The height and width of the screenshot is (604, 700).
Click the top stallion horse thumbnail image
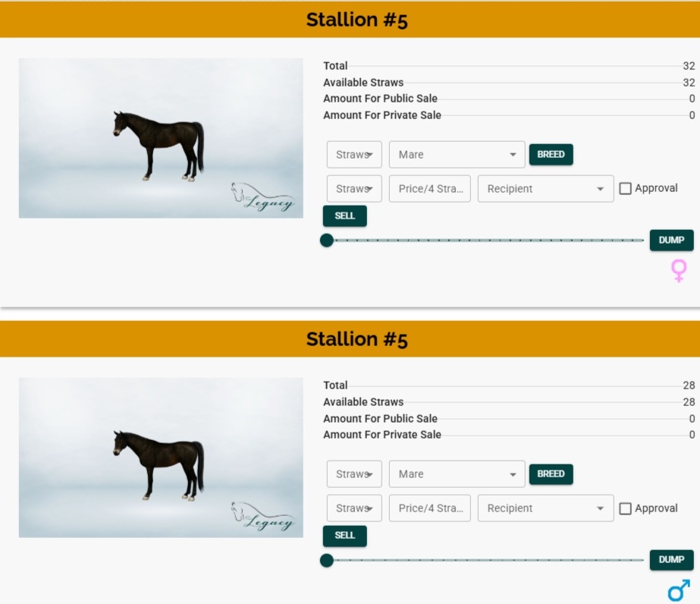[161, 138]
